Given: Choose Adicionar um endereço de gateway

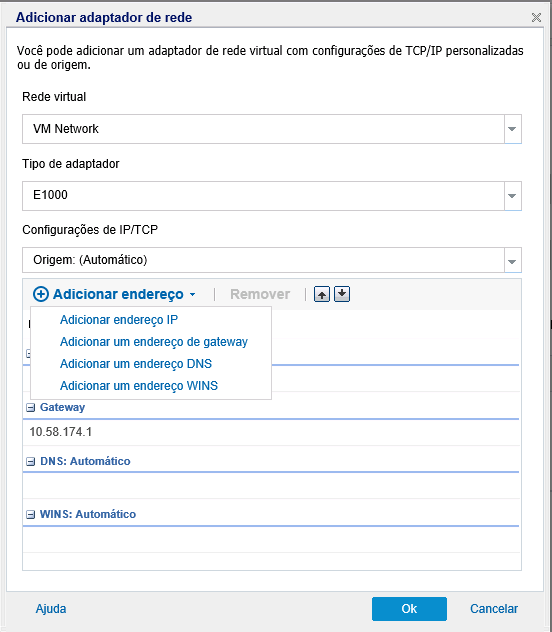Looking at the screenshot, I should click(x=154, y=342).
